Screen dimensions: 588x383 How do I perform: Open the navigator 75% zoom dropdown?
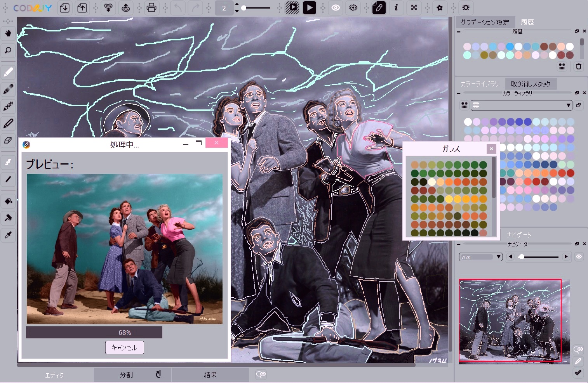[481, 257]
